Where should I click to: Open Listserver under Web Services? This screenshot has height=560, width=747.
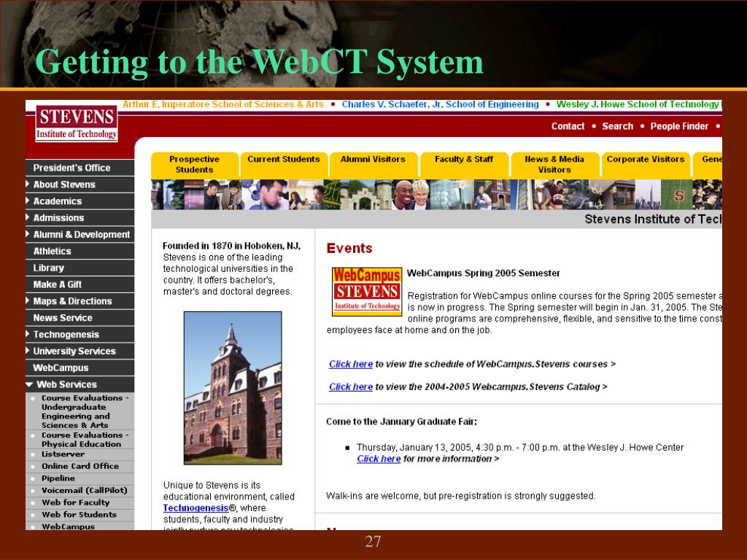(x=63, y=454)
